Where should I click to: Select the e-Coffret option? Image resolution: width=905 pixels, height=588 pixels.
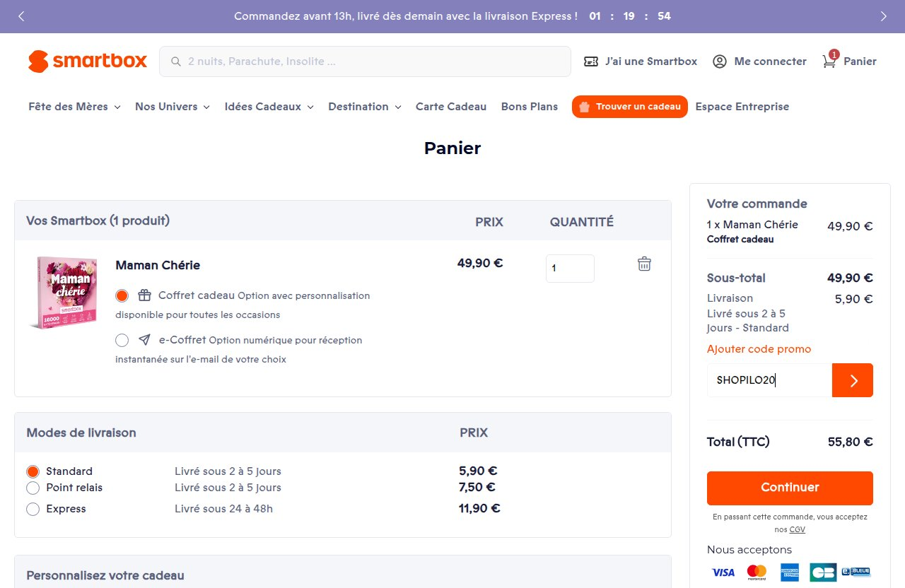pos(122,341)
